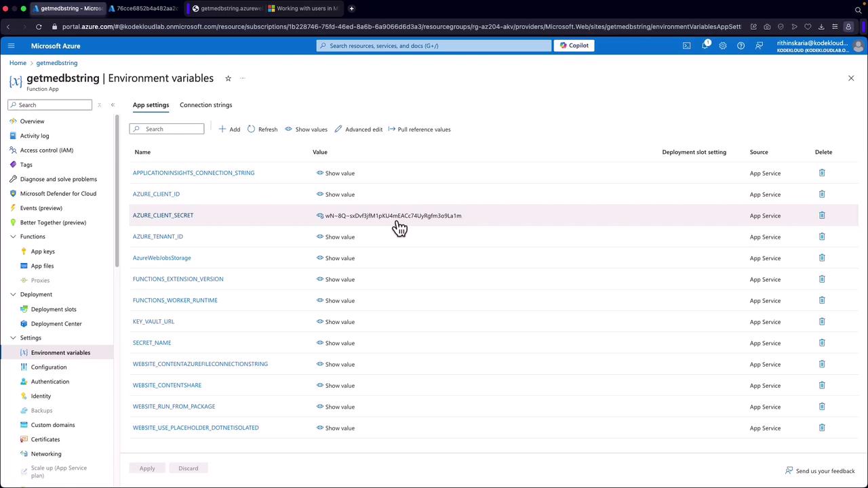Open the Azure portal hamburger menu
The height and width of the screenshot is (488, 868).
[x=11, y=46]
